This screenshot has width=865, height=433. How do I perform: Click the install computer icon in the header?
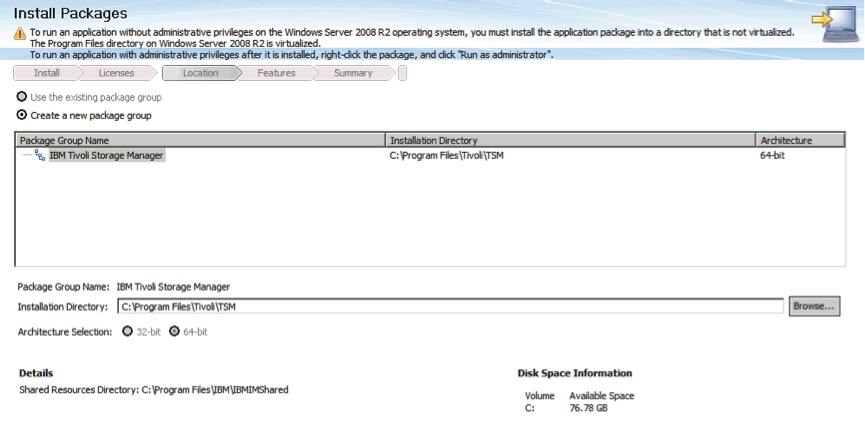click(x=835, y=24)
